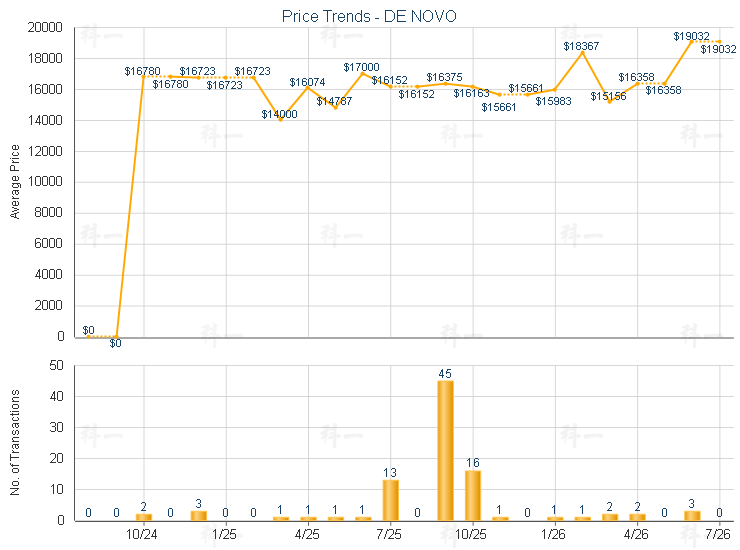Click the Average Price axis title
This screenshot has width=740, height=550.
[15, 182]
